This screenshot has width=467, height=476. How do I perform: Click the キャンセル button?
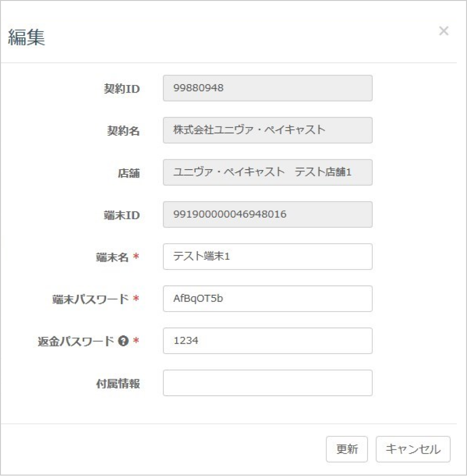coord(413,449)
